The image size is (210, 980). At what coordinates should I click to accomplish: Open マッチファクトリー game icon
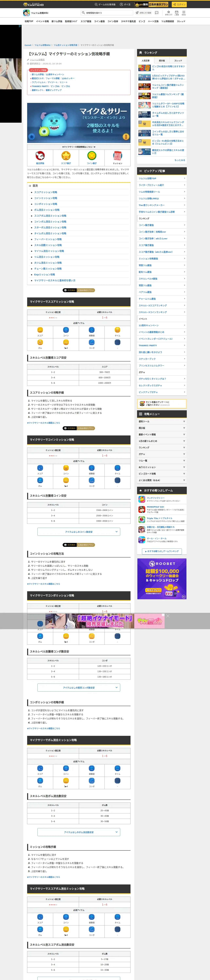click(142, 499)
